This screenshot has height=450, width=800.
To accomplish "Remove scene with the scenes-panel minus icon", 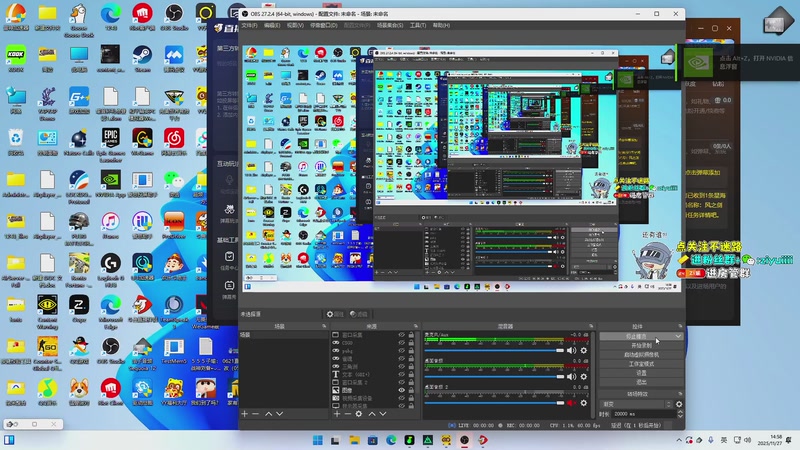I will [255, 414].
